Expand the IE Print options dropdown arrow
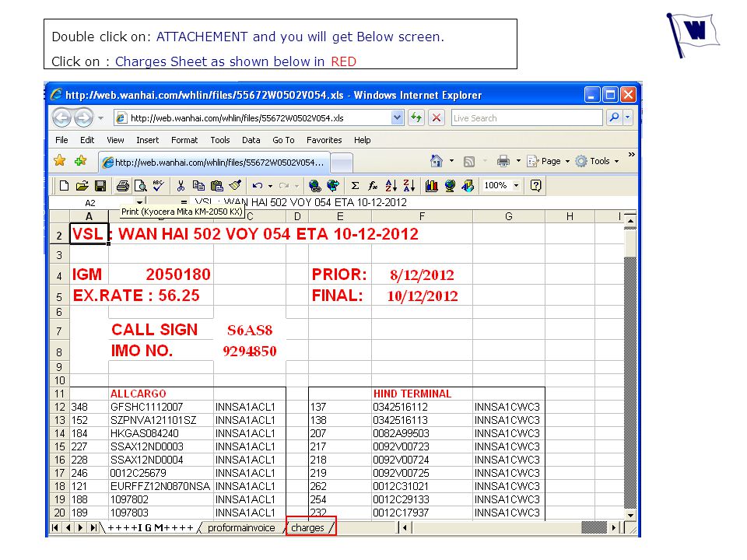The width and height of the screenshot is (747, 560). 518,161
